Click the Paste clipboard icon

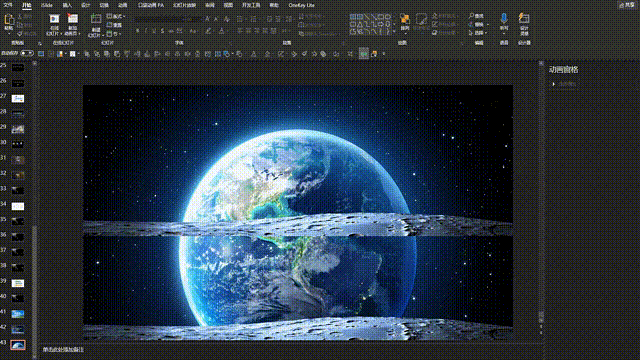point(9,20)
